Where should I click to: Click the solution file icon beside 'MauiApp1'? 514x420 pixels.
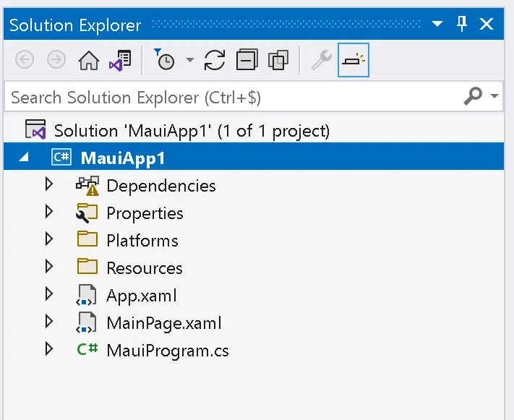(x=35, y=129)
